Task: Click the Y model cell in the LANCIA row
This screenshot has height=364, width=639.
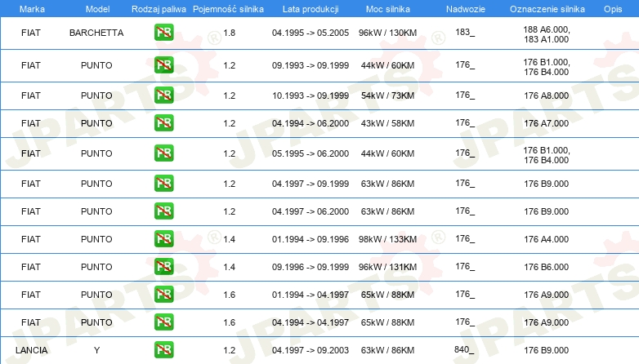Action: click(96, 350)
